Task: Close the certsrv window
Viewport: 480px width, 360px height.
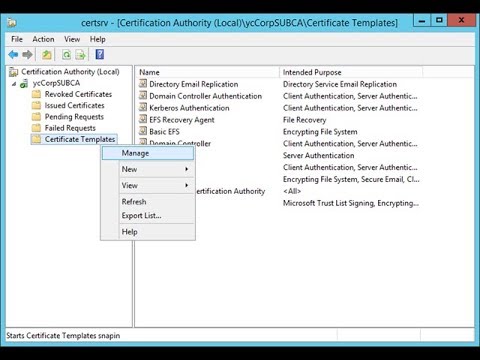Action: pyautogui.click(x=461, y=21)
